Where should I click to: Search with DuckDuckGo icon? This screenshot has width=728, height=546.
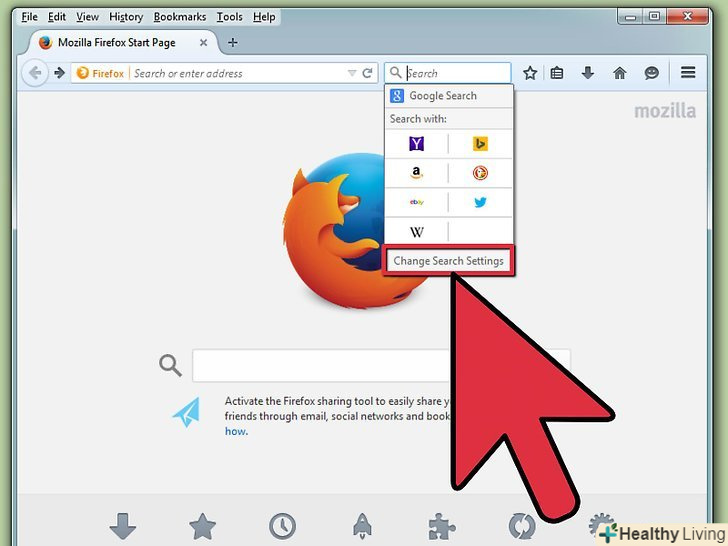coord(480,173)
